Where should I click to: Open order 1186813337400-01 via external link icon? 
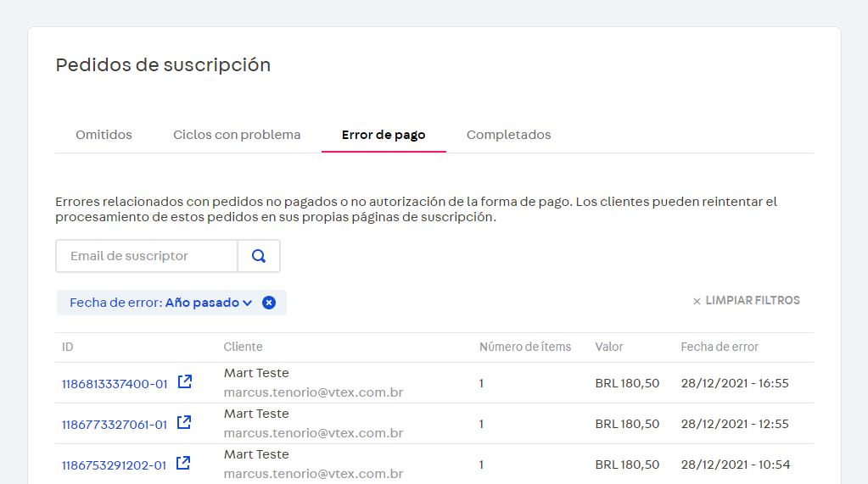(184, 382)
